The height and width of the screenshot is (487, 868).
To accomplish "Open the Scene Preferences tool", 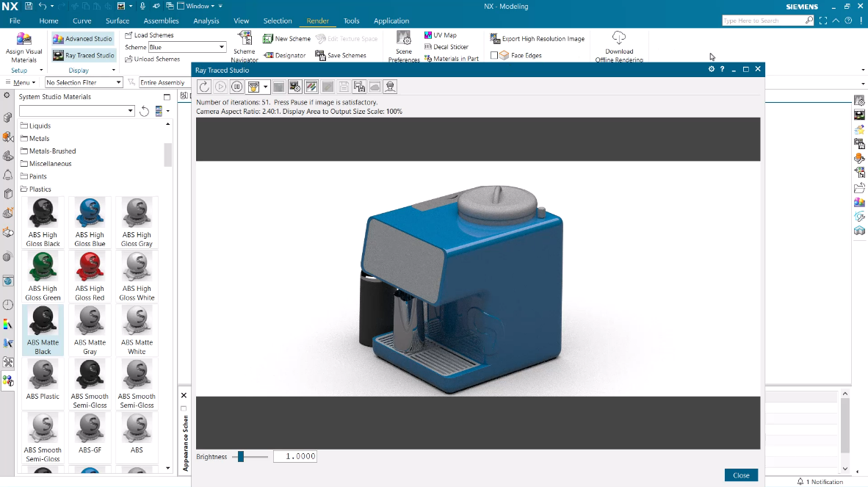I will point(403,46).
